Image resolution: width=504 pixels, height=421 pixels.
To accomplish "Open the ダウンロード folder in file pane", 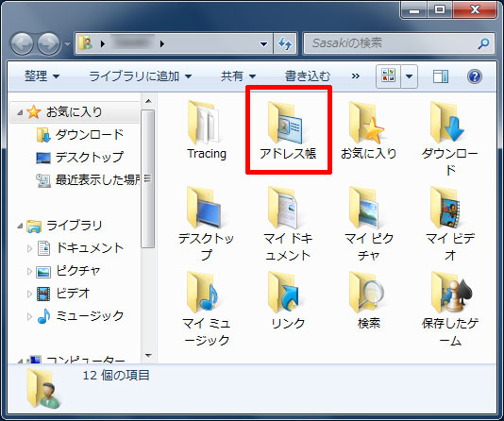I will click(x=449, y=138).
